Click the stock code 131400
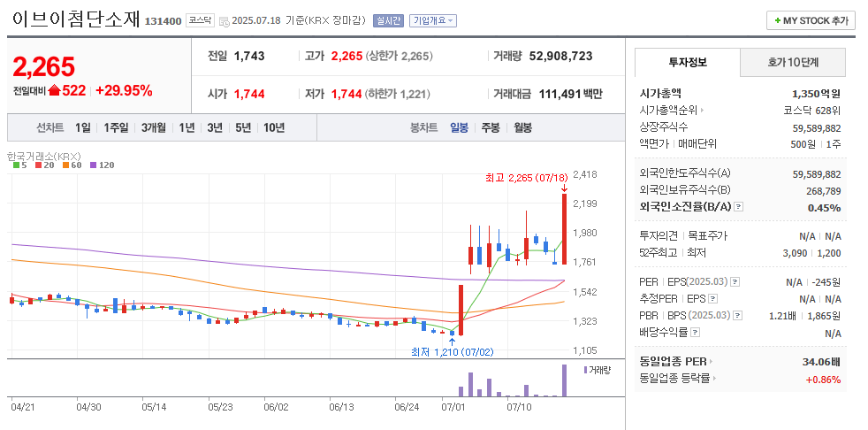The image size is (868, 430). pyautogui.click(x=164, y=21)
